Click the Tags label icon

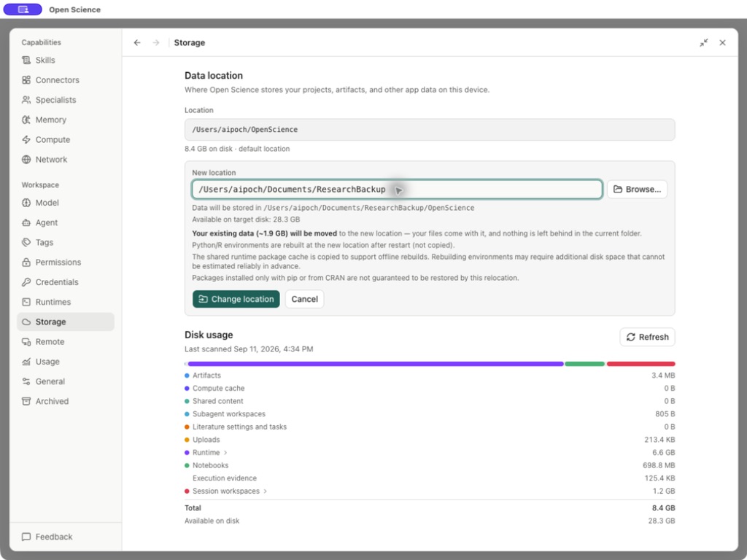coord(26,242)
